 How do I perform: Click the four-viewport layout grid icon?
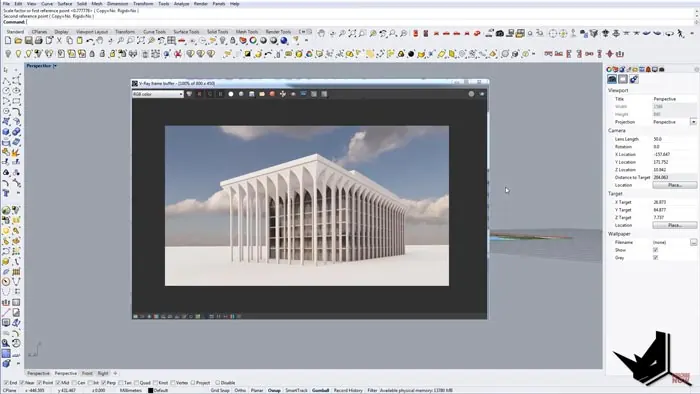[x=171, y=41]
